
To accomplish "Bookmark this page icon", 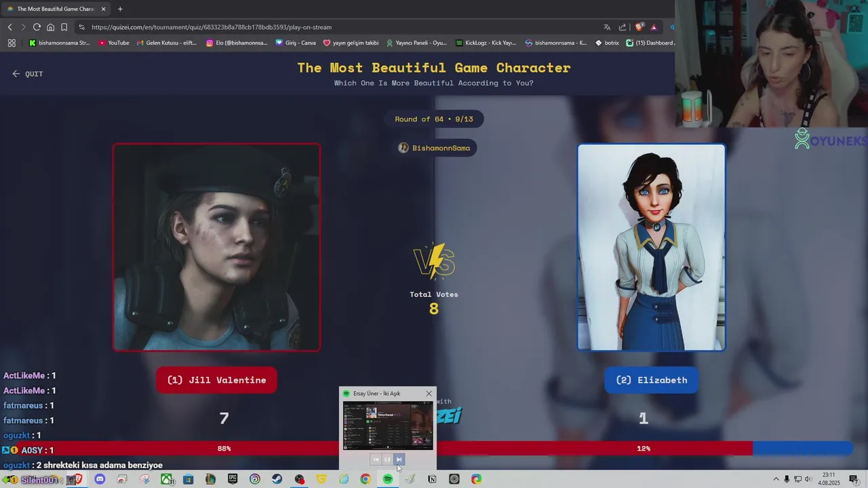I will point(64,27).
